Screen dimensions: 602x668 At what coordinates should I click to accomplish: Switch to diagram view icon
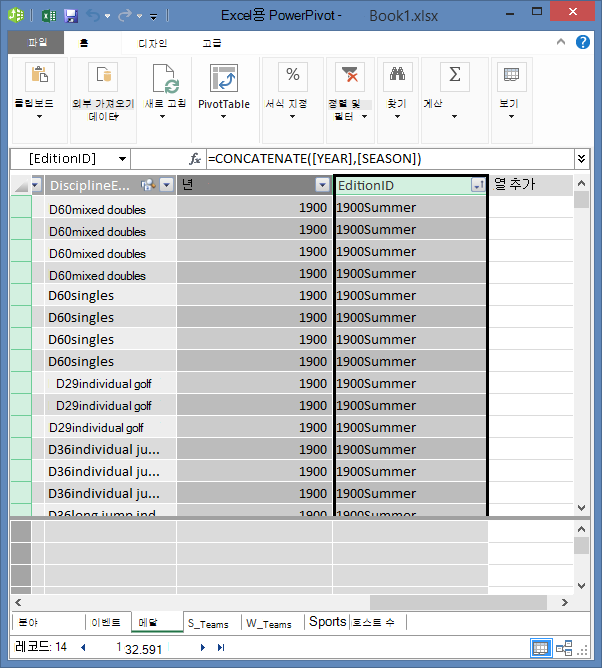(564, 648)
